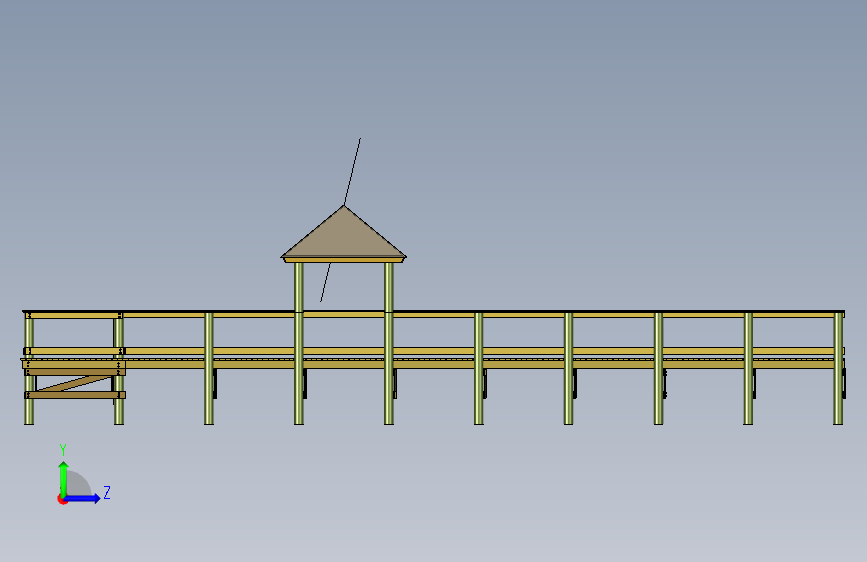
Task: Click the gray quarter-circle plane of the triad
Action: coord(78,484)
